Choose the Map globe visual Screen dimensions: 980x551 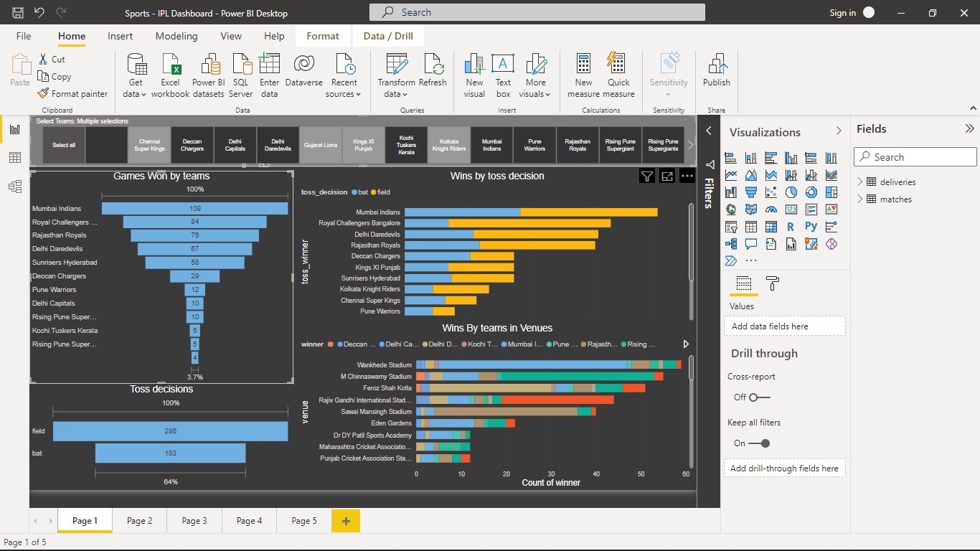point(731,209)
